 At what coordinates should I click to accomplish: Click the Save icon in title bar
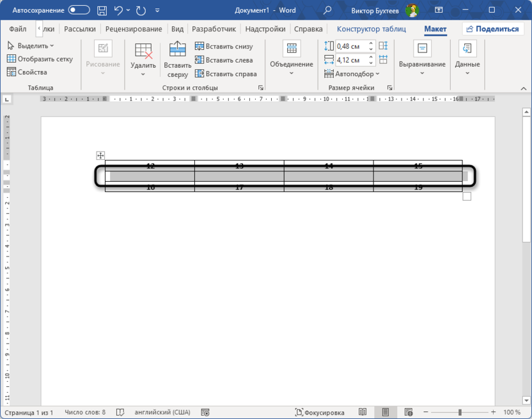102,10
